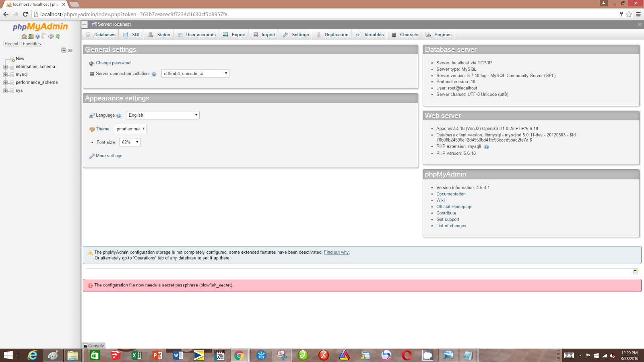The height and width of the screenshot is (362, 644).
Task: Open Recent tables list
Action: (x=12, y=44)
